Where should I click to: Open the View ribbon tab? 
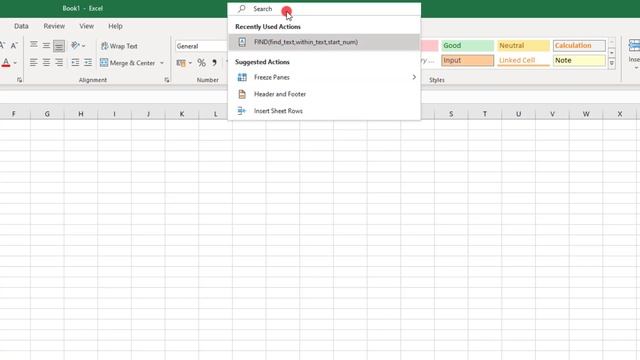coord(86,26)
